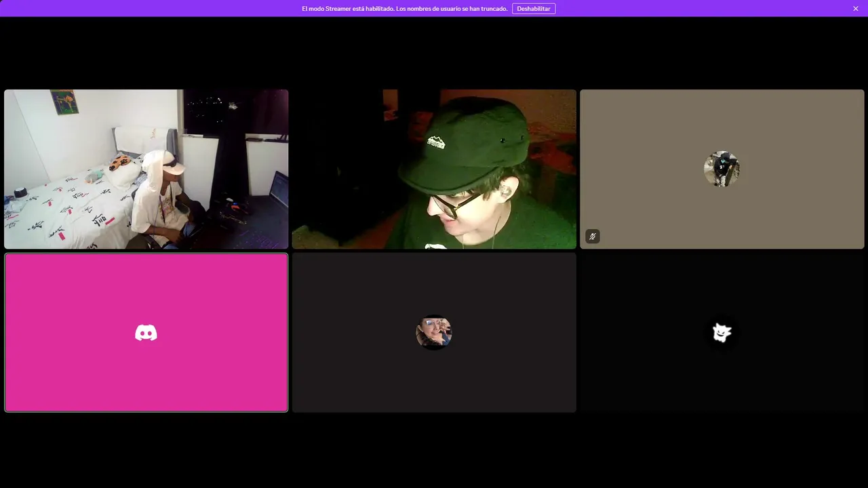
Task: Click the Streamer mode enabled message text
Action: [x=405, y=9]
